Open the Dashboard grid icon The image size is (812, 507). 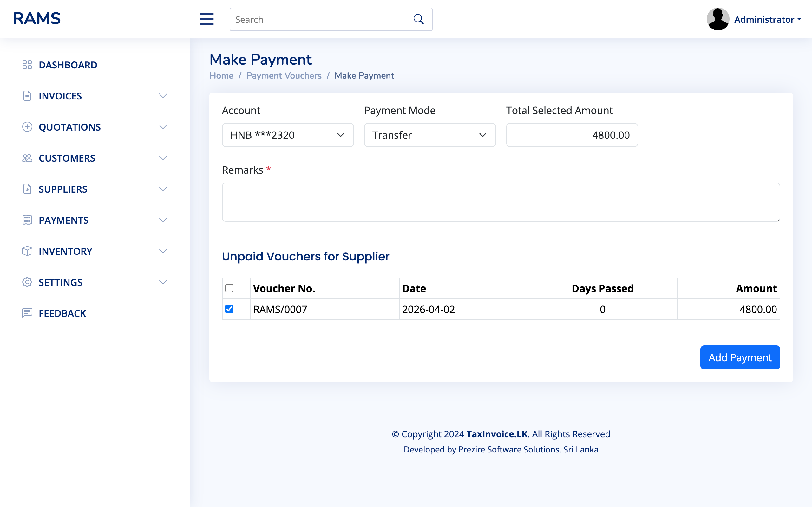[27, 65]
